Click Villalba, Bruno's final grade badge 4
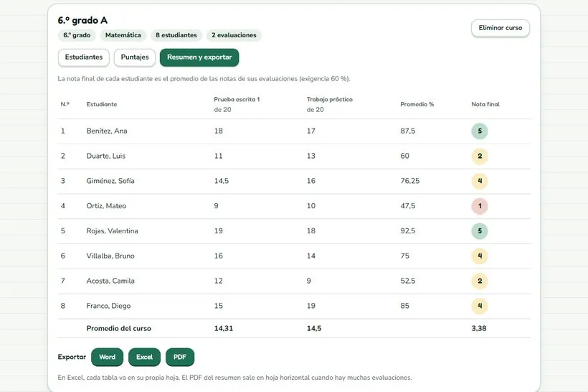The width and height of the screenshot is (588, 392). 480,256
